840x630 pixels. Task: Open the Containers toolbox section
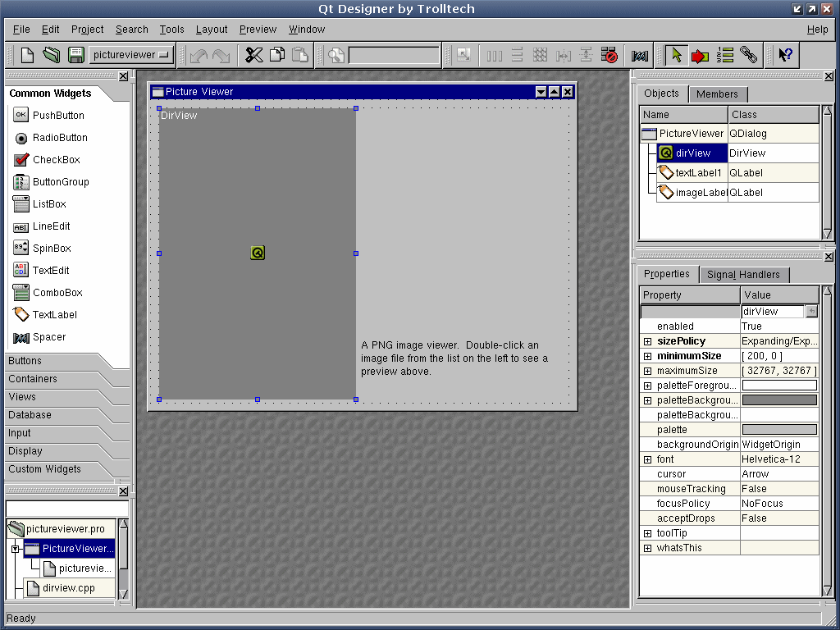[33, 379]
